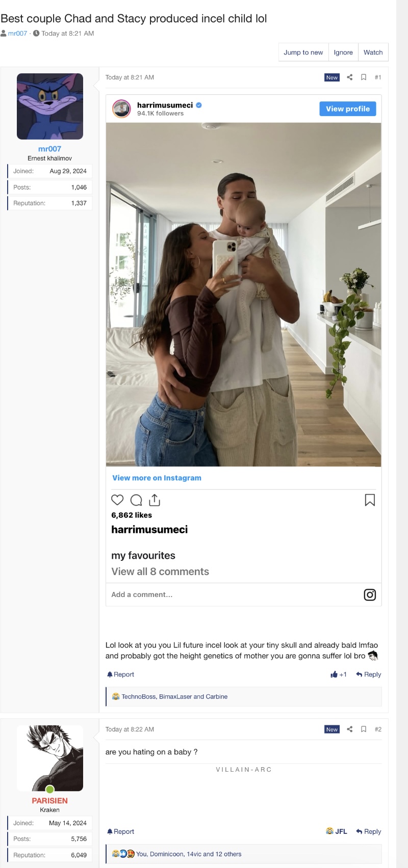Toggle Watch for this thread
Screen dimensions: 408x868
click(373, 52)
